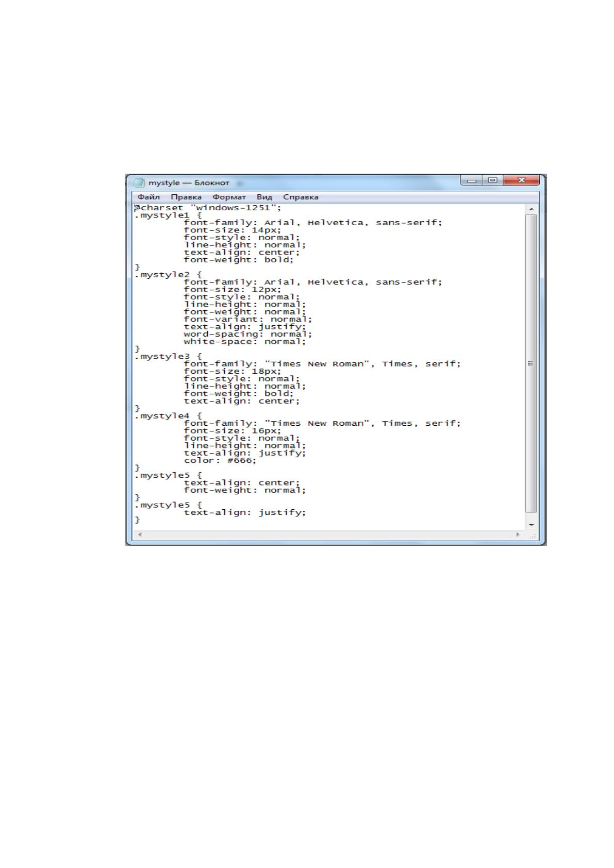The image size is (614, 868).
Task: Click the .mystyle3 selector line
Action: click(x=169, y=356)
